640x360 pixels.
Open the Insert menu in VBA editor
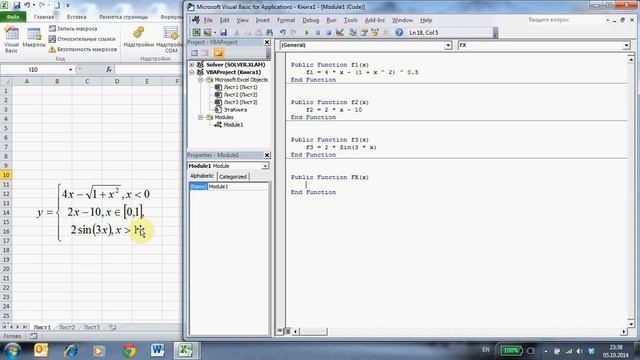pos(262,20)
